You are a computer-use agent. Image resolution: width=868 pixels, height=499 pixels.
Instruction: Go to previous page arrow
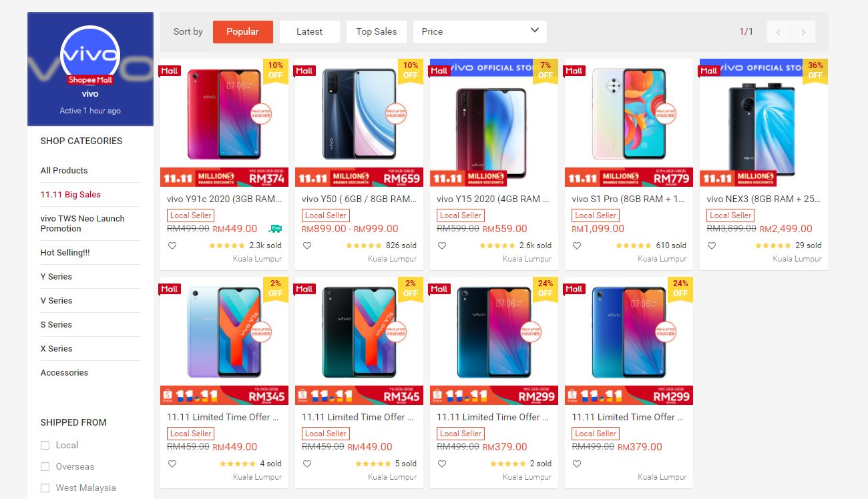[779, 32]
